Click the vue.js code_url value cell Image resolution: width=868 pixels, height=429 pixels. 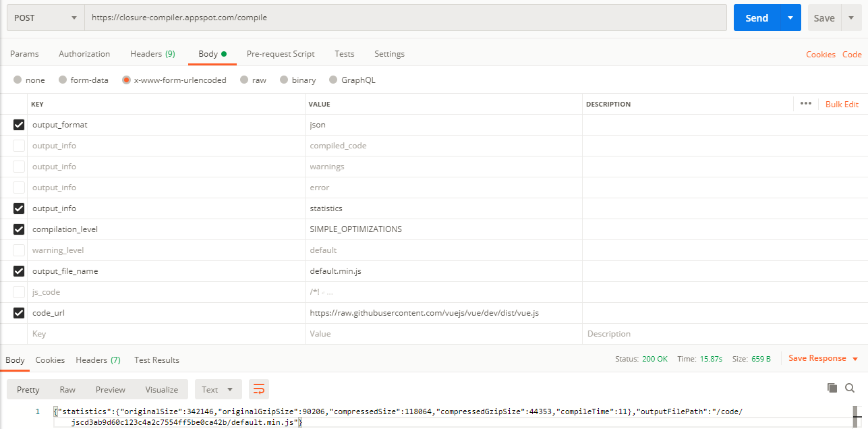[444, 313]
